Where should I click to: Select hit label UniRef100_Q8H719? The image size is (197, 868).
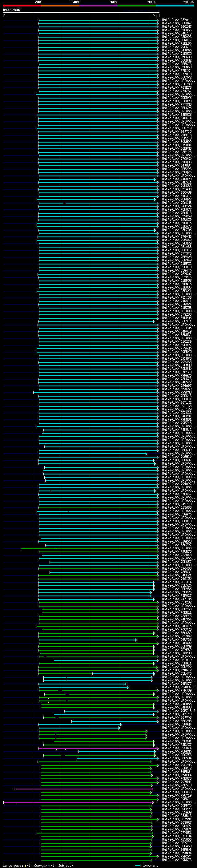point(177,128)
